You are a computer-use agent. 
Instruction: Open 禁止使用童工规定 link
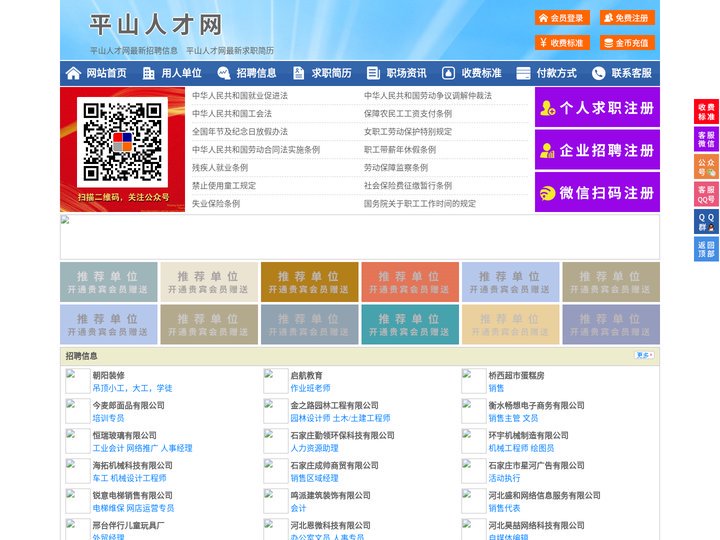click(224, 186)
